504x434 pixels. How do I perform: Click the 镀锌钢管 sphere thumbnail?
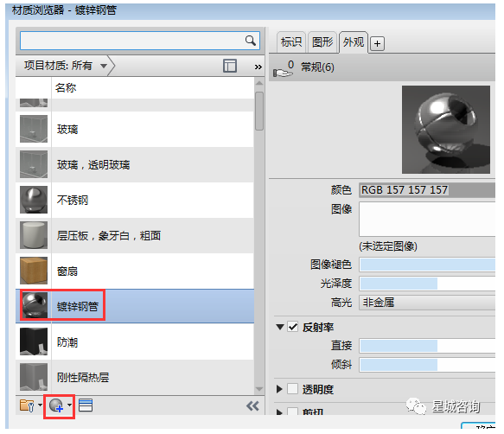pos(35,305)
